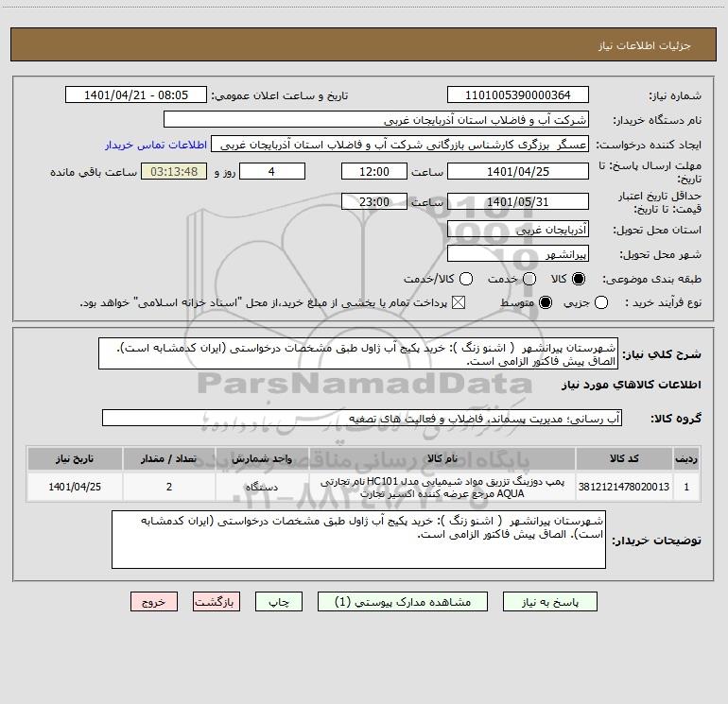Click the پاسخ به نیاز button
This screenshot has height=704, width=728.
pos(550,601)
